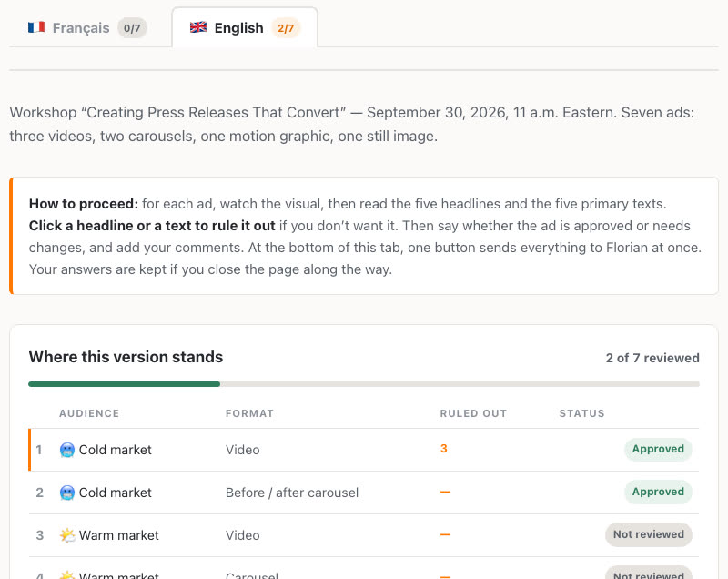728x579 pixels.
Task: Click Approved status for Before / after carousel
Action: coord(658,492)
